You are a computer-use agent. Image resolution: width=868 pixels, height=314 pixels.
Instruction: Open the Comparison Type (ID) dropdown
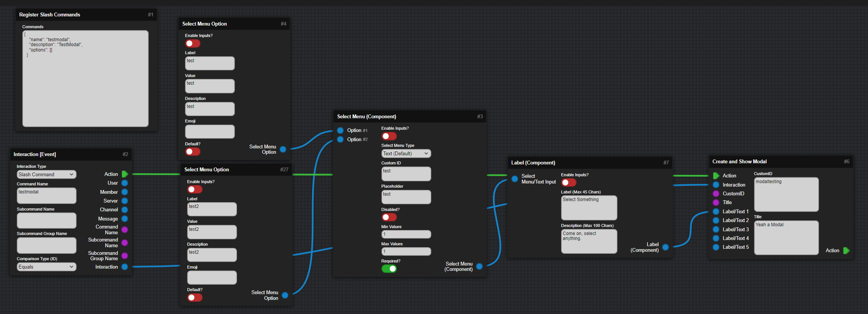pos(46,267)
